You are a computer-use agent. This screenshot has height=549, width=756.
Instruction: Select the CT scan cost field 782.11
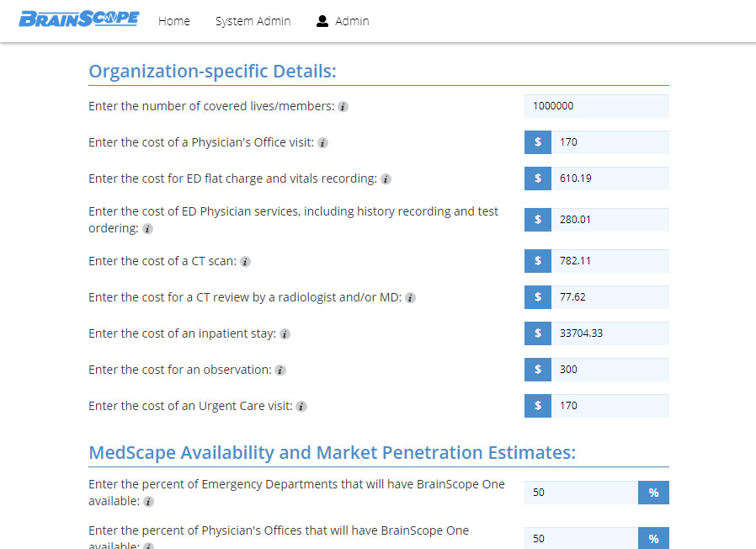click(610, 261)
